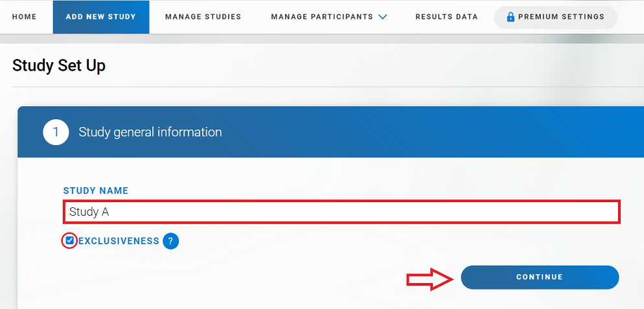Click the red arrow pointing at Continue

tap(429, 278)
